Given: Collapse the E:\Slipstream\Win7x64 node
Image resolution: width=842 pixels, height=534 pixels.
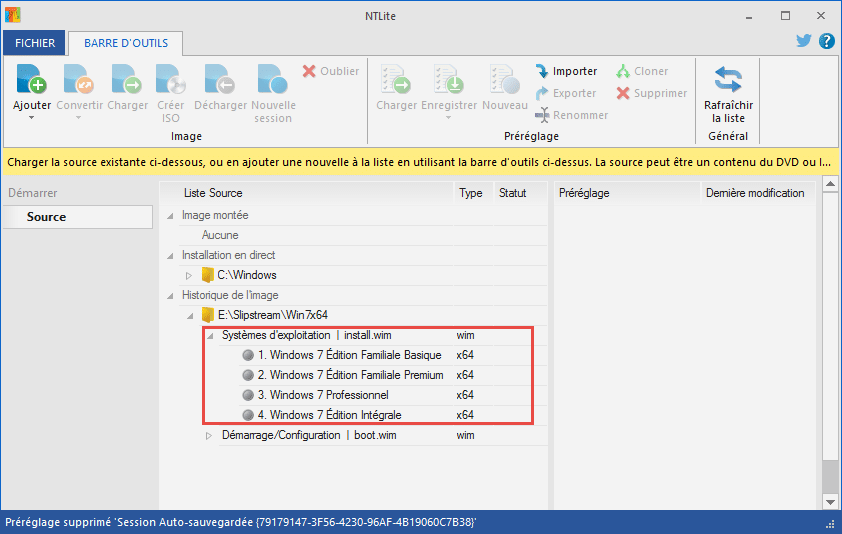Looking at the screenshot, I should pos(190,315).
